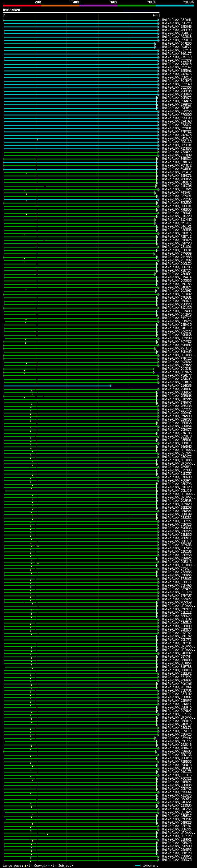Open hit UniRef100_O78327
The width and height of the screenshot is (197, 868).
coord(177,125)
